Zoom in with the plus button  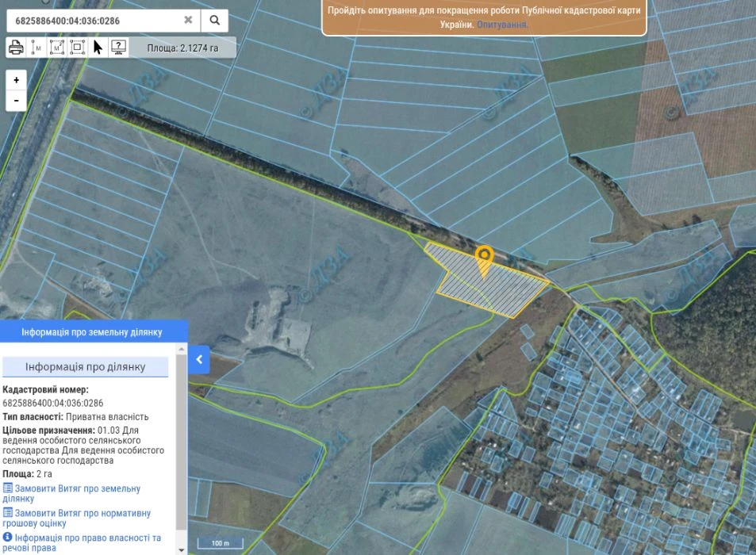17,80
